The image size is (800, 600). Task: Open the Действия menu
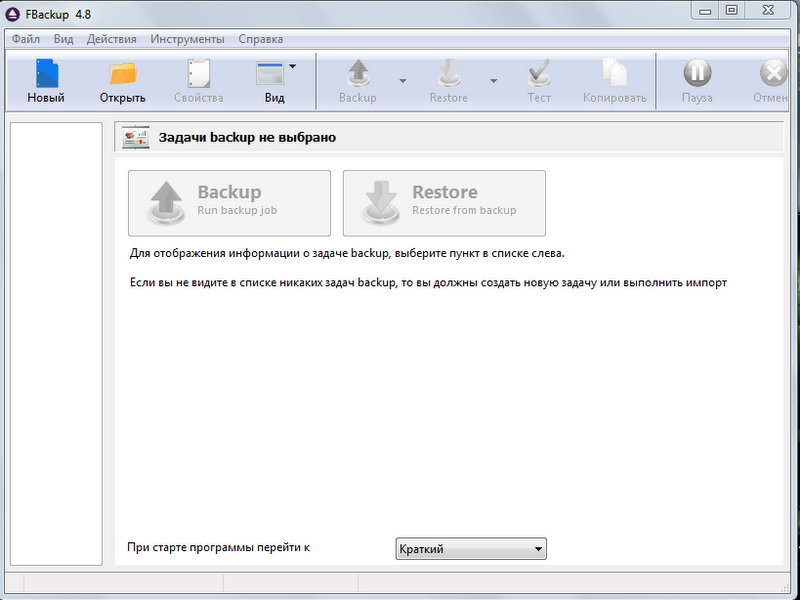click(x=112, y=39)
